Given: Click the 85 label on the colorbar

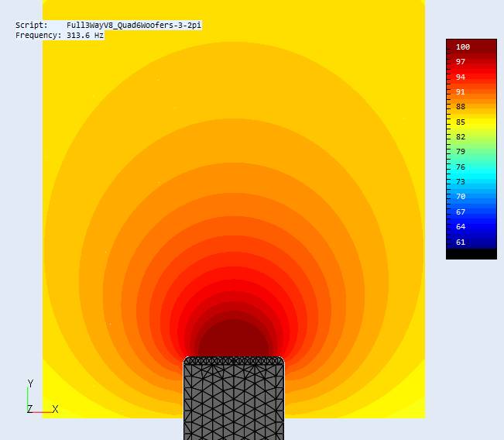Looking at the screenshot, I should (x=461, y=122).
